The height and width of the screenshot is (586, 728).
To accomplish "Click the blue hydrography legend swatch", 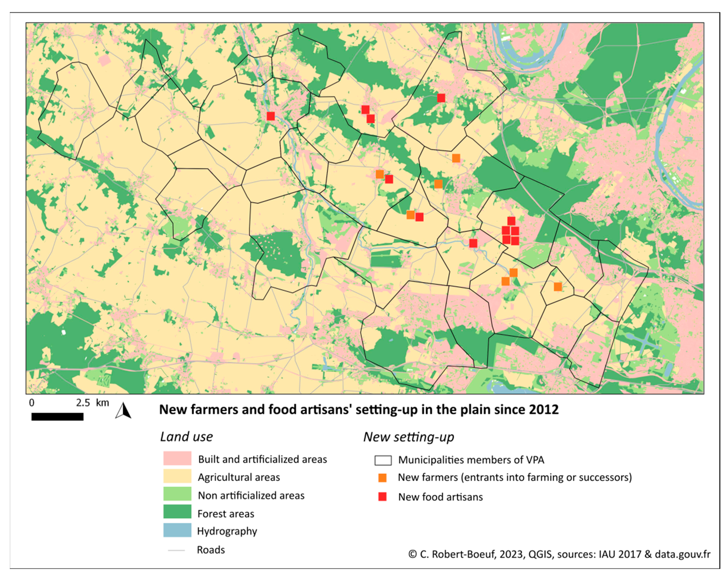I will tap(177, 530).
